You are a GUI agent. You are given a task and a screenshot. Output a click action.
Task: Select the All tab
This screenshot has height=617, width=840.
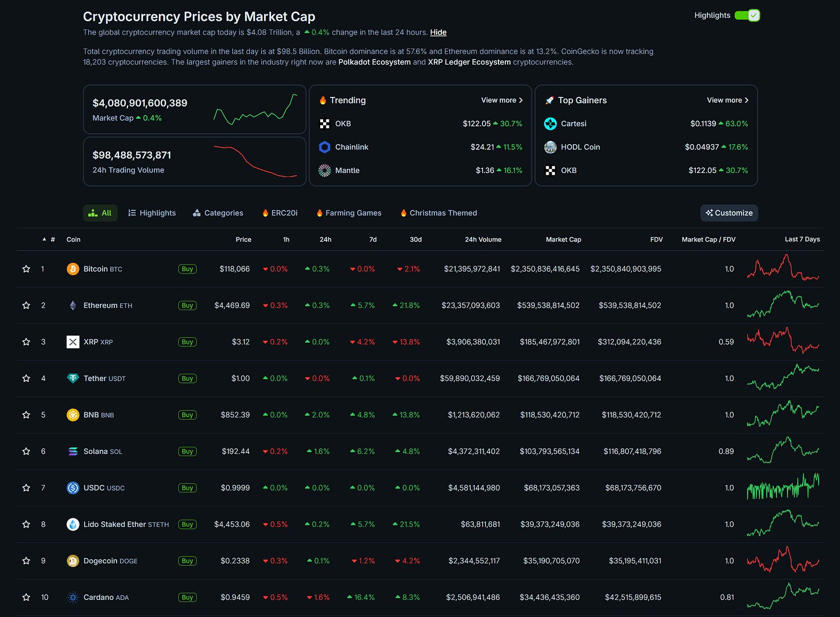(100, 213)
